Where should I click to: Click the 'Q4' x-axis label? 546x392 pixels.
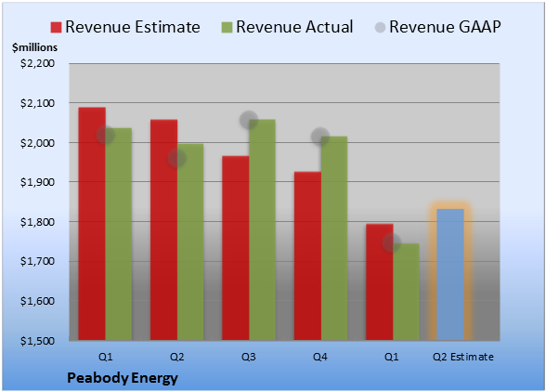click(x=320, y=357)
